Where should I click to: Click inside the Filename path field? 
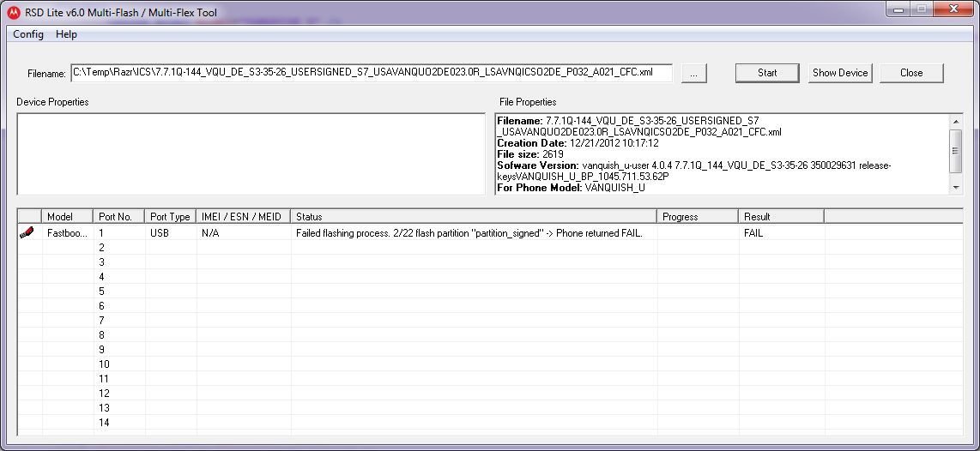click(372, 73)
